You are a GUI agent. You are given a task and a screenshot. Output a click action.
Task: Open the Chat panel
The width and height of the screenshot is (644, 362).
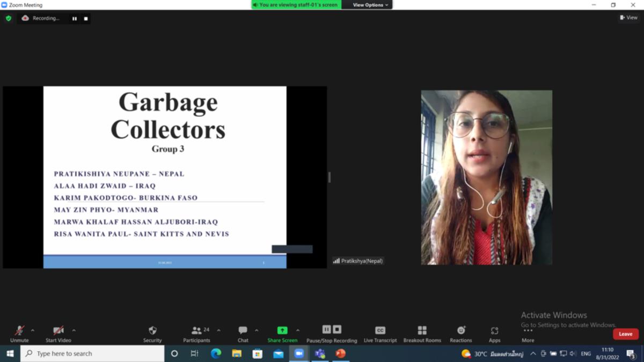[243, 334]
